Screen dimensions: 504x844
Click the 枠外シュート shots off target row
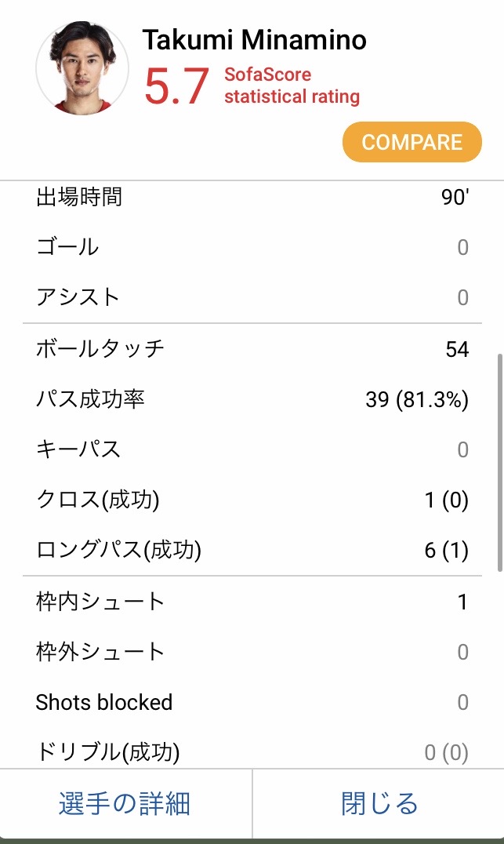pyautogui.click(x=252, y=652)
